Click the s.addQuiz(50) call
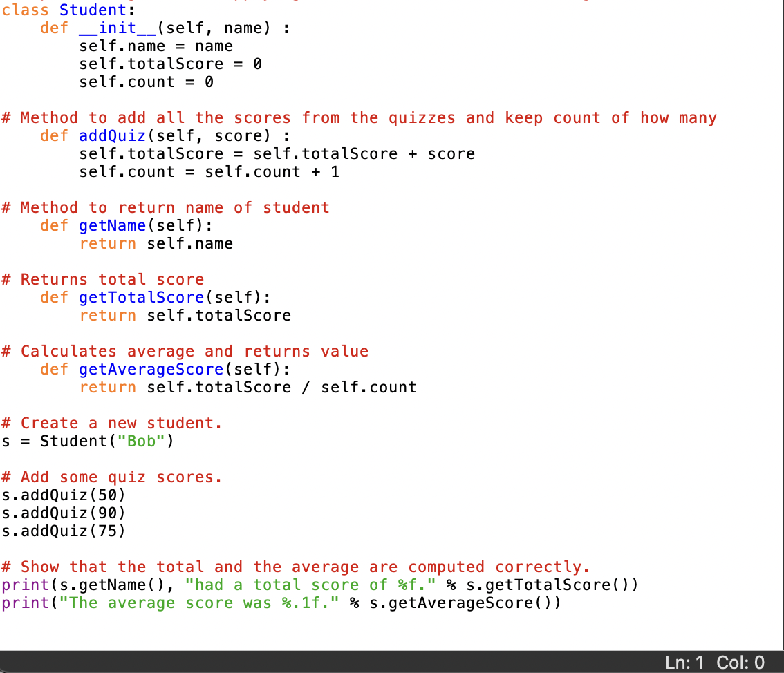 (x=62, y=495)
